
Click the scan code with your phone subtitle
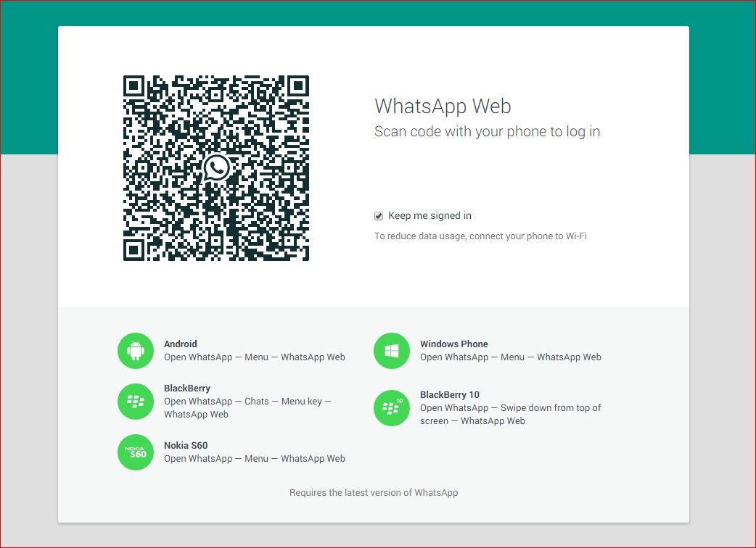[487, 131]
